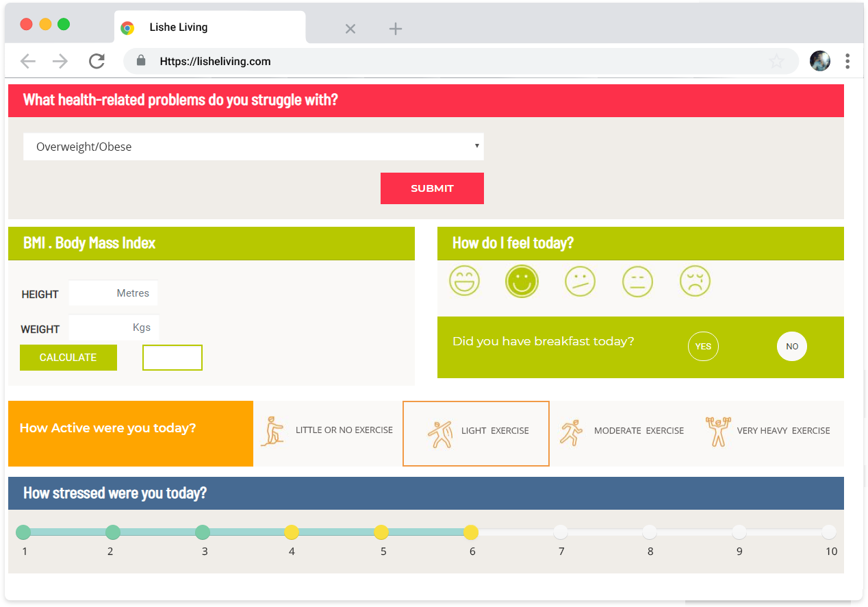Viewport: 868px width, 607px height.
Task: Focus the WEIGHT Kgs input field
Action: pyautogui.click(x=114, y=327)
